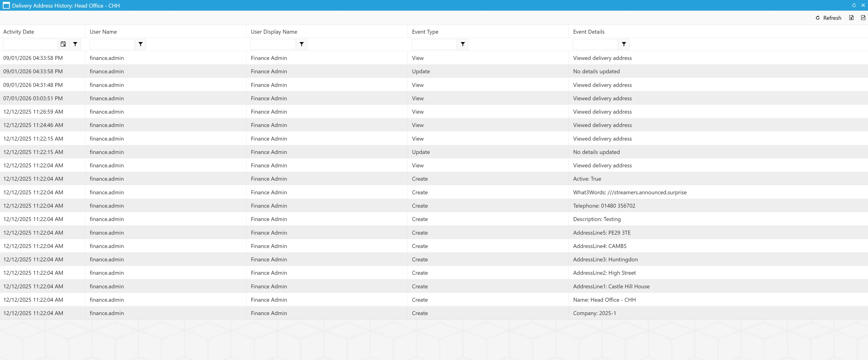Select the 09/01/2026 04:31:48 PM date cell
The image size is (868, 360).
(42, 85)
